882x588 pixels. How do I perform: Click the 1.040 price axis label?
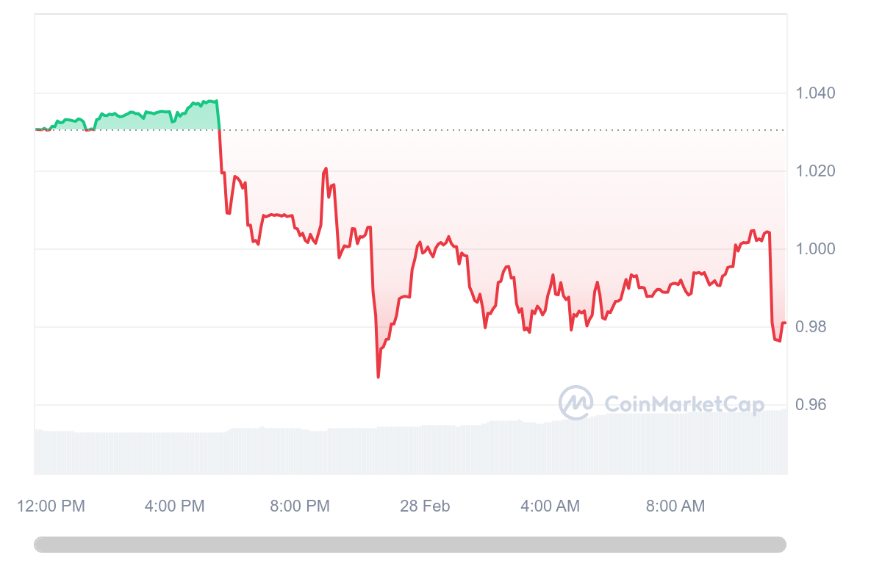coord(816,93)
